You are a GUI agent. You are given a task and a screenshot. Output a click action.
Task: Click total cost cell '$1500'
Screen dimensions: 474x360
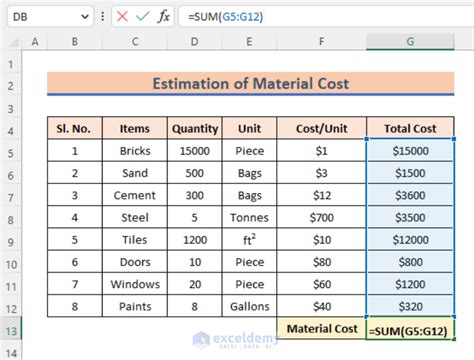(x=410, y=173)
